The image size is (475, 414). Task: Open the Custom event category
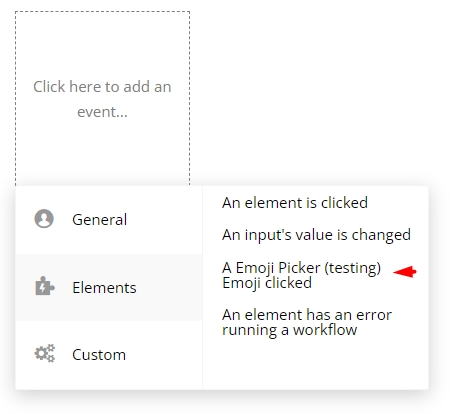click(109, 355)
